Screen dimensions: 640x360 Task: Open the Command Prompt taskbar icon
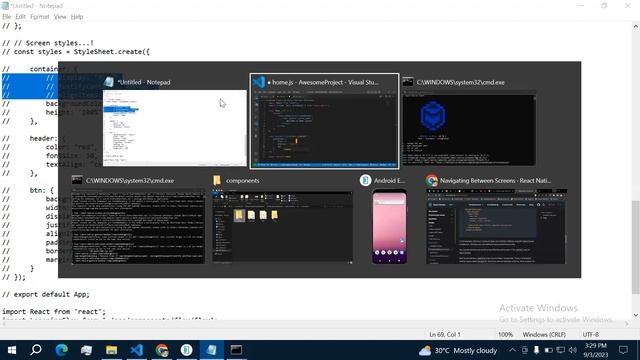click(x=236, y=350)
